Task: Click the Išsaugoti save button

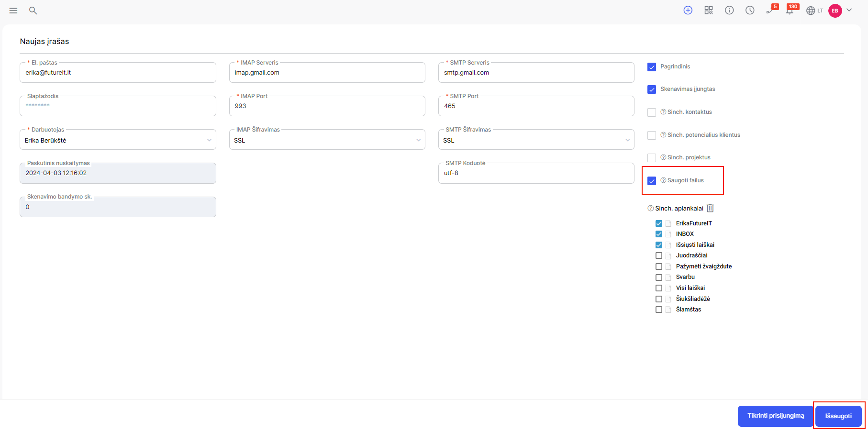Action: [x=838, y=416]
